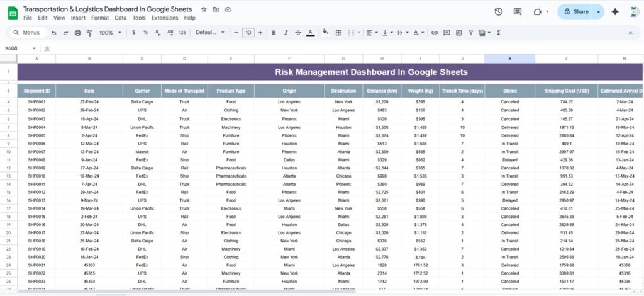Open version history clock icon
This screenshot has height=296, width=644.
tap(499, 12)
